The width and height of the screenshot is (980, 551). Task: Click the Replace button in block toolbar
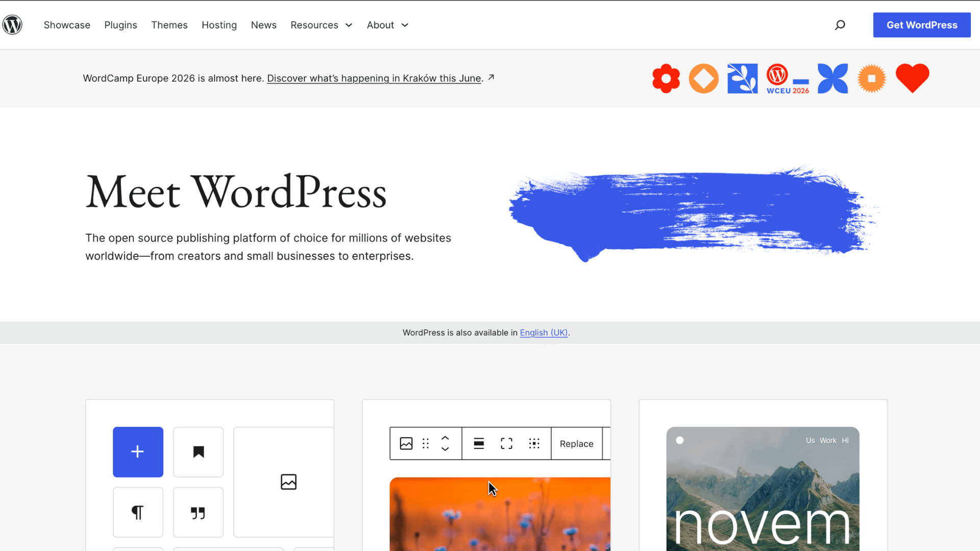(576, 444)
